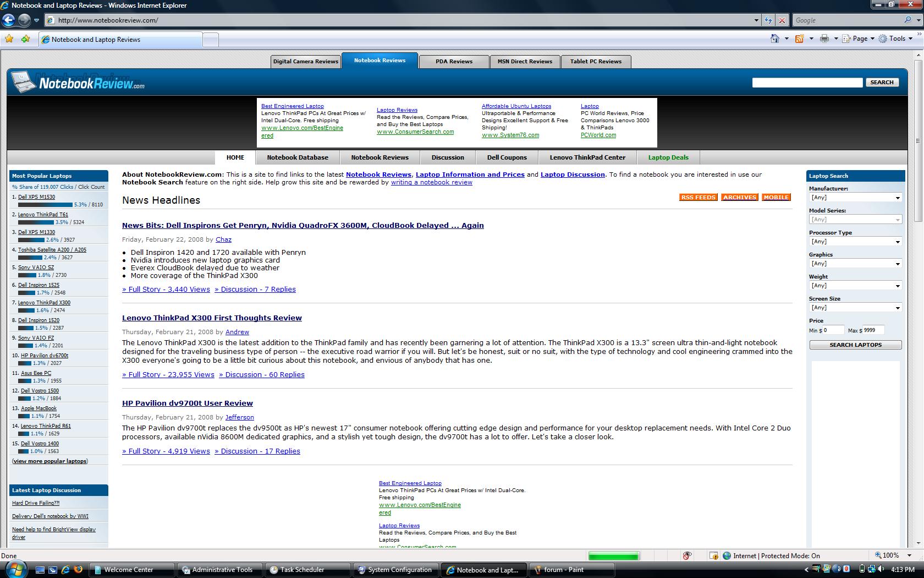Click the network connection tray icon

871,569
